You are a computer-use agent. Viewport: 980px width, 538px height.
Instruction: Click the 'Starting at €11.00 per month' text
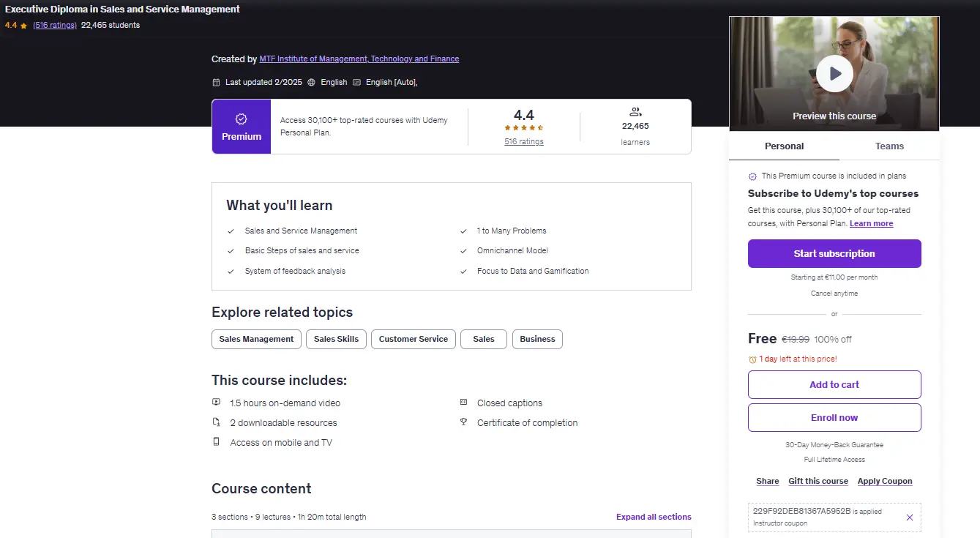pyautogui.click(x=834, y=277)
